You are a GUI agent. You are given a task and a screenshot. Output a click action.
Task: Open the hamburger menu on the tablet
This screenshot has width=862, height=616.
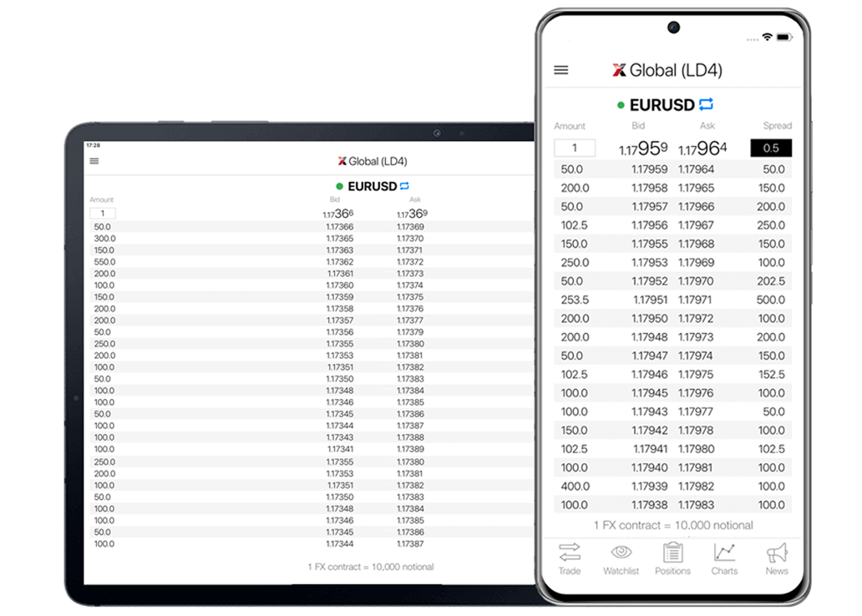click(94, 161)
